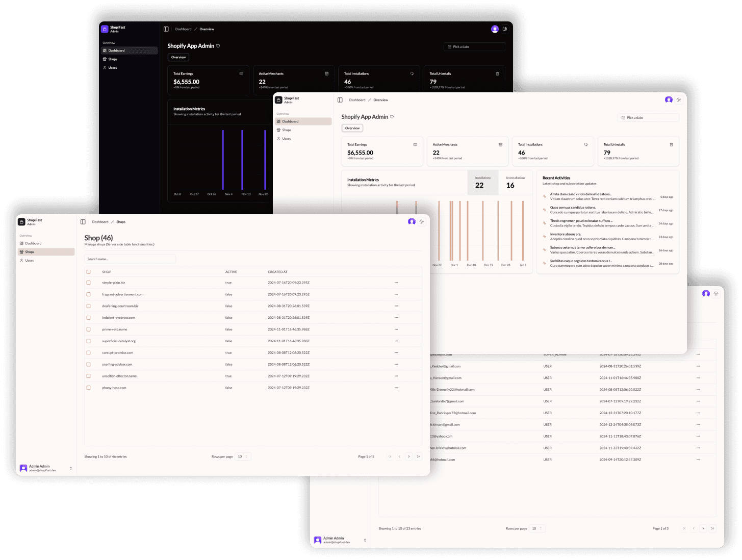Screen dimensions: 742x560
Task: Select Shops in dark Dashboard sidebar
Action: tap(129, 59)
